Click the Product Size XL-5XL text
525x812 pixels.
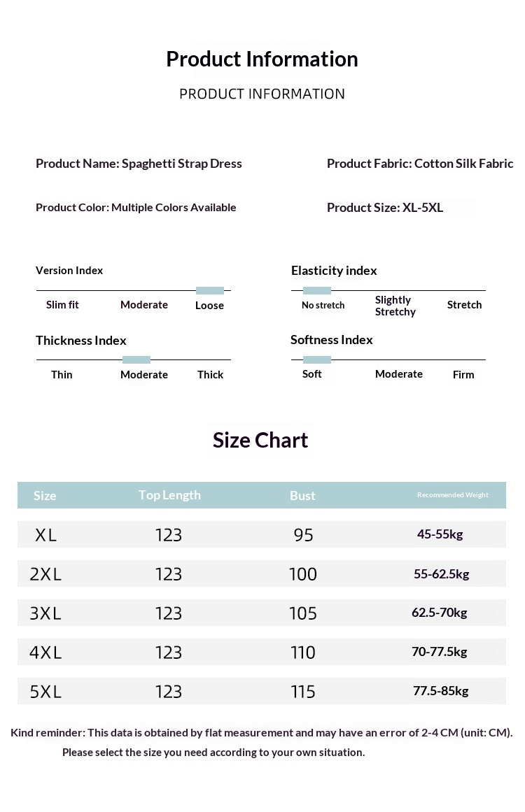(385, 208)
